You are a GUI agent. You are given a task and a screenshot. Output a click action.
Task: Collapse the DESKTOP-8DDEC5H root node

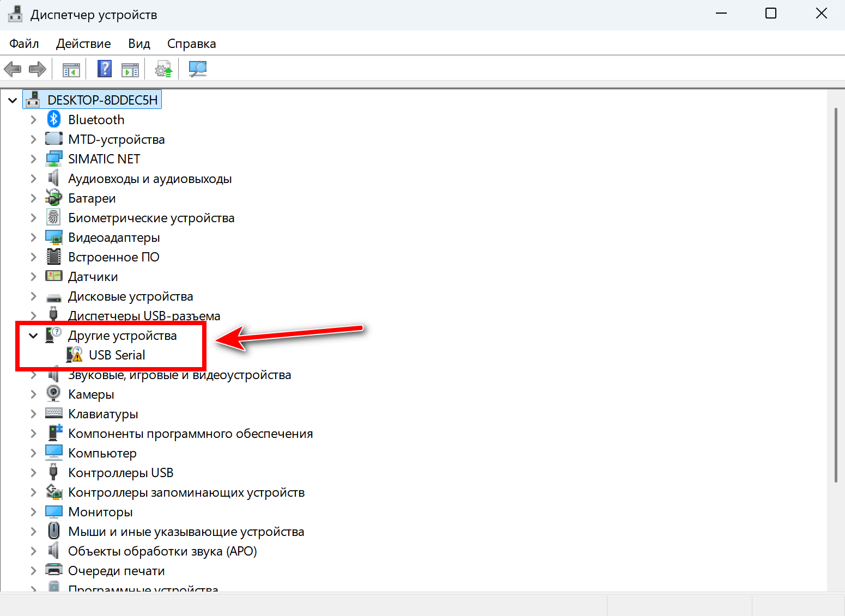point(12,100)
